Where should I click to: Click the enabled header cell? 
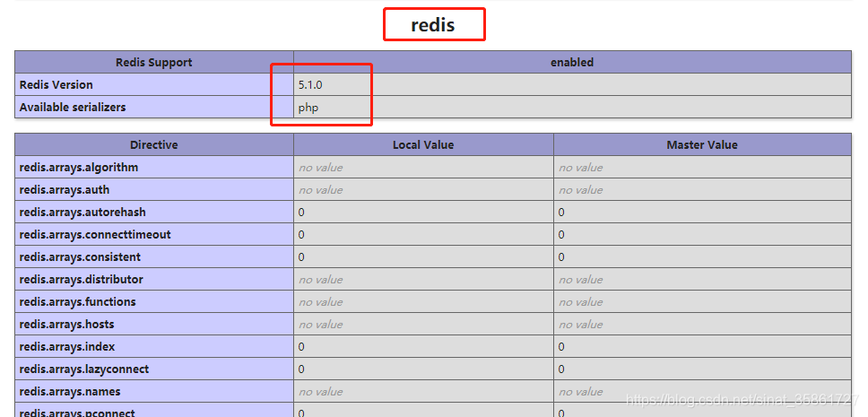[x=572, y=62]
